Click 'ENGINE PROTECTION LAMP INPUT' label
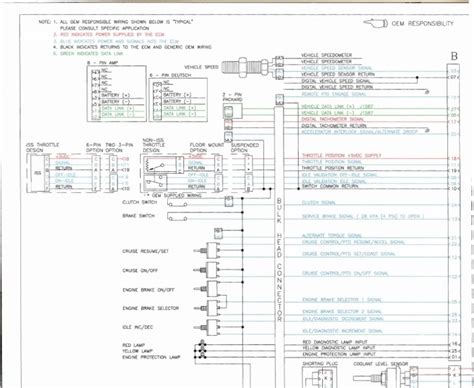This screenshot has width=474, height=388. [339, 354]
